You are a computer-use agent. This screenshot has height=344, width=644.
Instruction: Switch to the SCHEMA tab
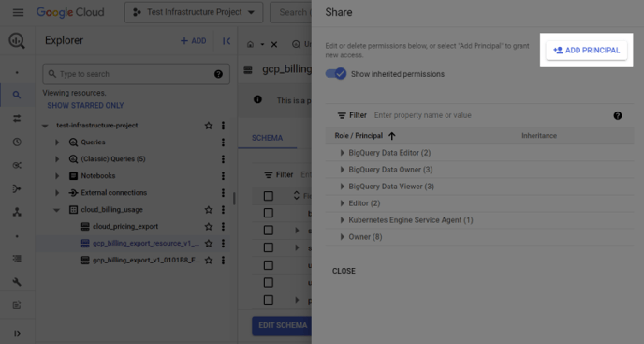[267, 138]
